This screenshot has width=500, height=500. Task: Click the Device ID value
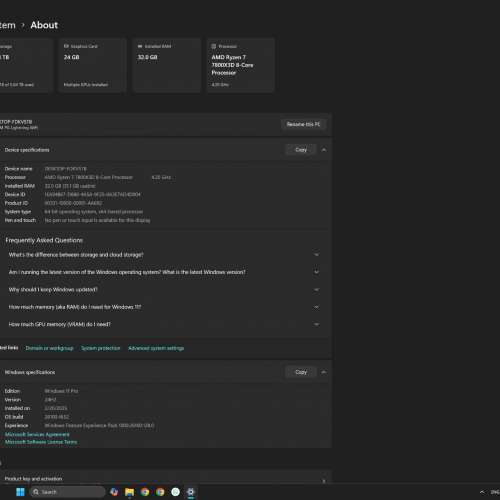[x=93, y=194]
